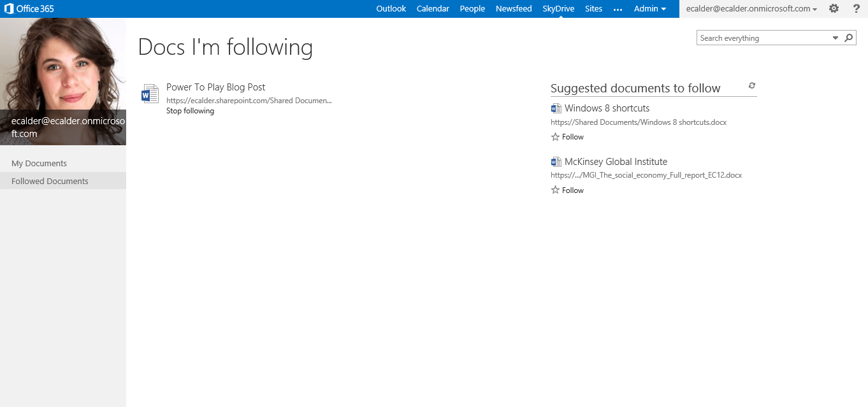
Task: Click the MGI_The_social_economy URL text
Action: 646,175
